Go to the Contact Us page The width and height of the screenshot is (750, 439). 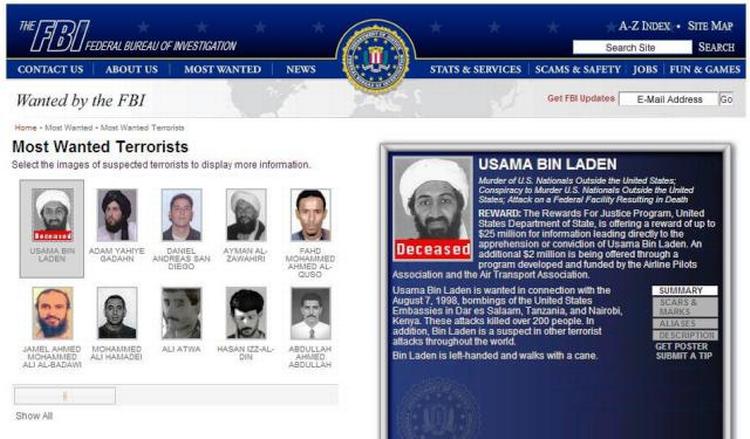pos(50,69)
